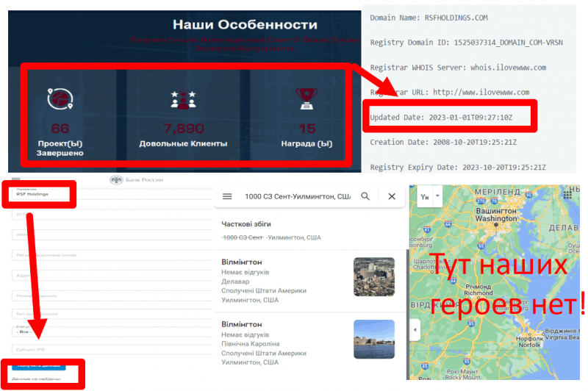Click the maps search field with Уилмингтон address
This screenshot has width=588, height=391.
tap(298, 196)
